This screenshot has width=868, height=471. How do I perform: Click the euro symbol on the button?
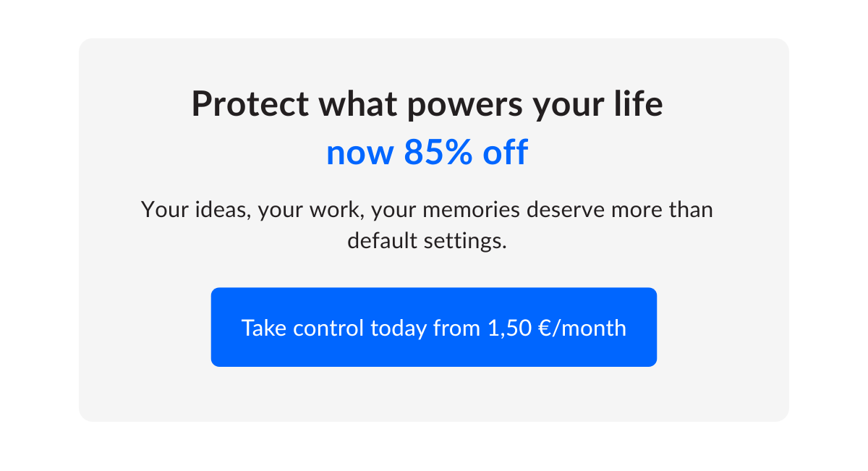pos(547,328)
